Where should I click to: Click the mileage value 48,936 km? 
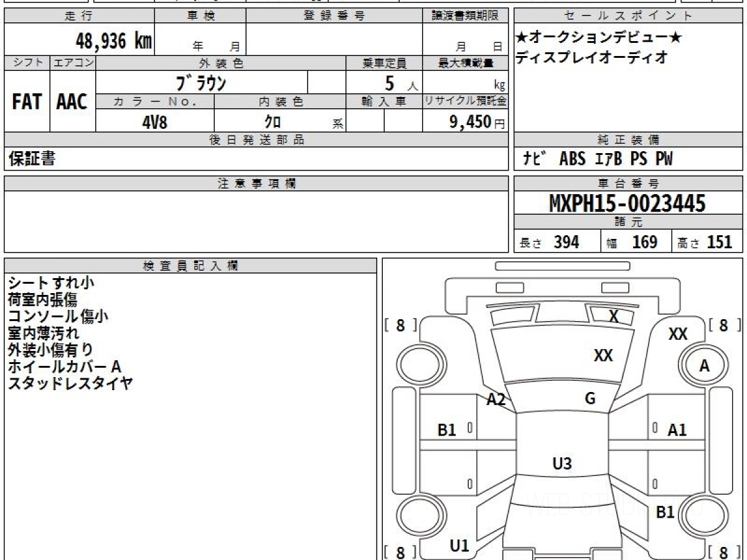pyautogui.click(x=113, y=41)
